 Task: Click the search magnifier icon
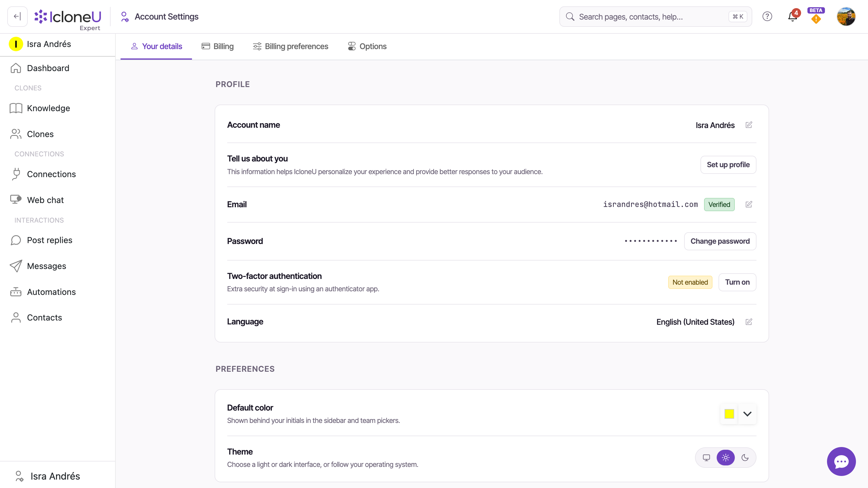pos(570,17)
